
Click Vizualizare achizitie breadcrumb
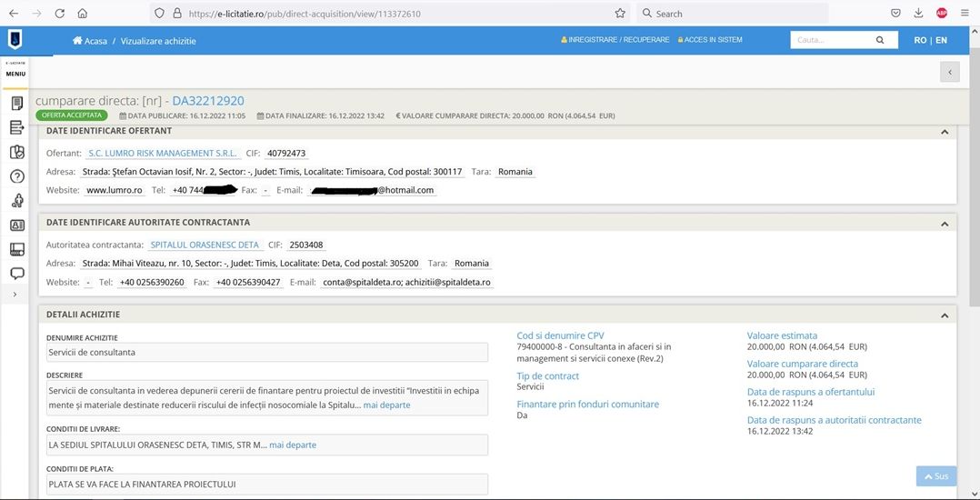pyautogui.click(x=158, y=41)
